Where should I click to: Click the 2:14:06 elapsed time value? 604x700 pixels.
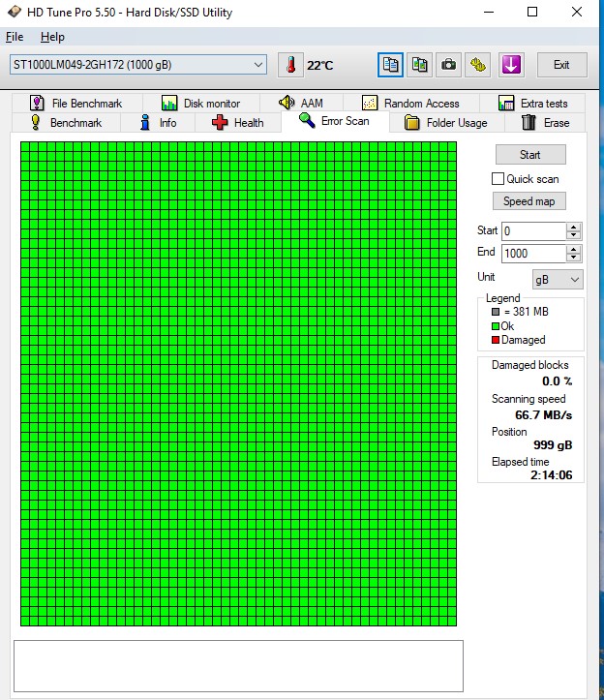[x=552, y=475]
